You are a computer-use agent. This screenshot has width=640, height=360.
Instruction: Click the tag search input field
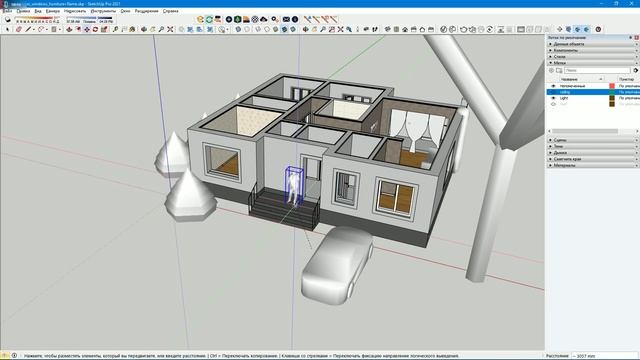click(597, 71)
